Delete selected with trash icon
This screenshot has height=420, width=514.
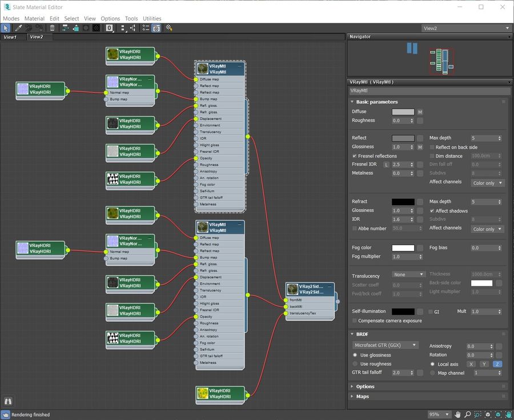click(x=52, y=28)
